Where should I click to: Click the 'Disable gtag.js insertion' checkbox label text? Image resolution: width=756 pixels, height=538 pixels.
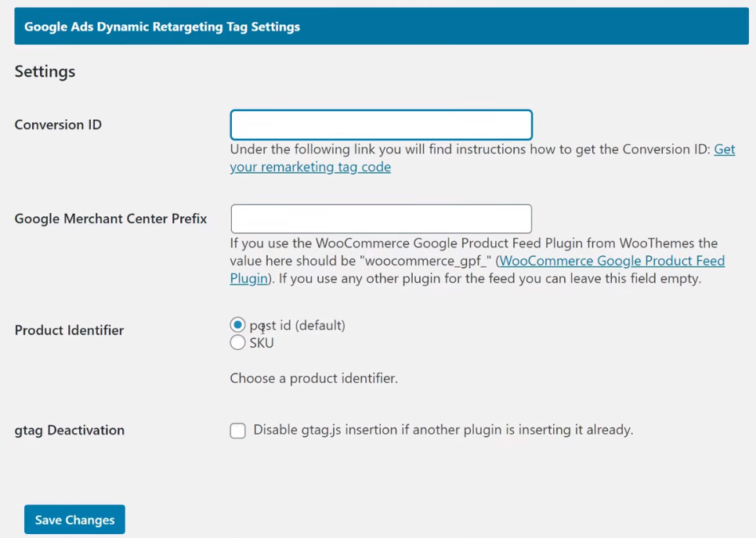point(443,429)
